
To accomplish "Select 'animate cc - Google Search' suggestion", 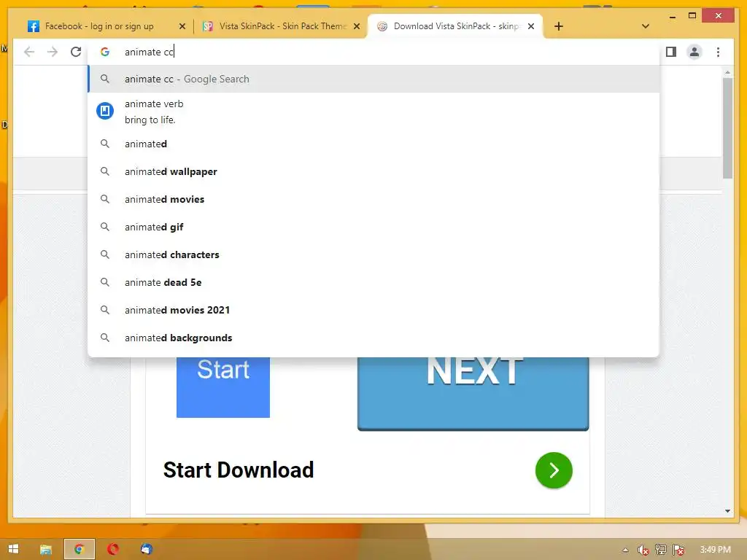I will click(373, 79).
